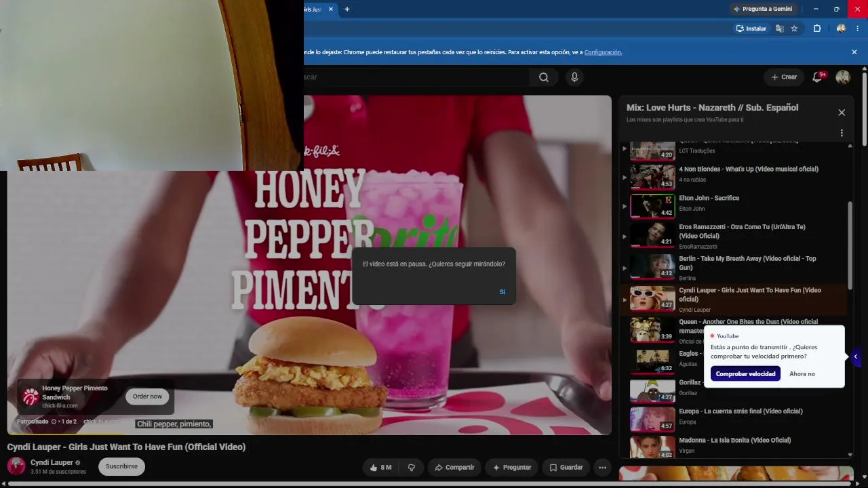This screenshot has width=868, height=488.
Task: Click the playlist scroll-up arrow
Action: (x=850, y=146)
